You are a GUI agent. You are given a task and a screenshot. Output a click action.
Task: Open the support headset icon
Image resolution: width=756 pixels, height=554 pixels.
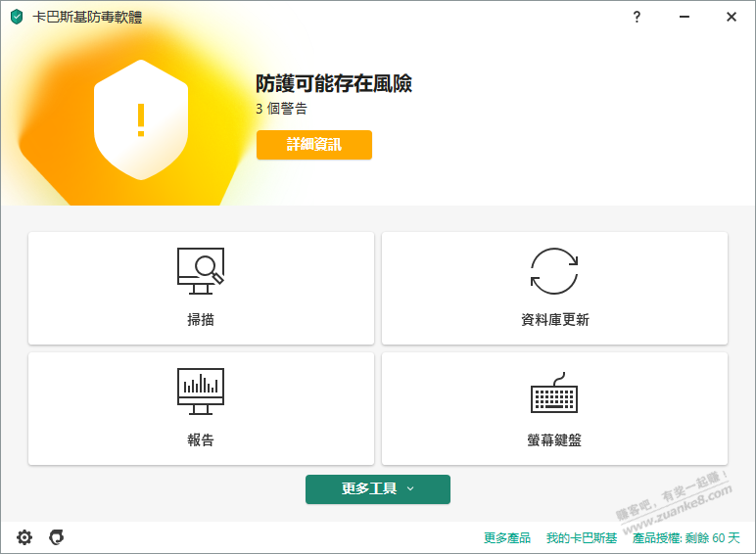coord(57,537)
